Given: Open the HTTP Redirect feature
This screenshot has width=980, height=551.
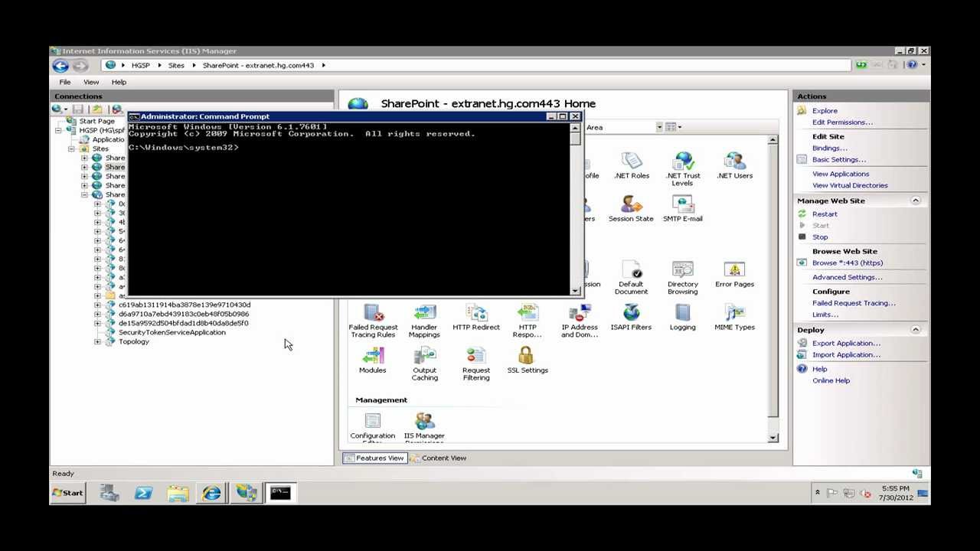Looking at the screenshot, I should pos(476,318).
